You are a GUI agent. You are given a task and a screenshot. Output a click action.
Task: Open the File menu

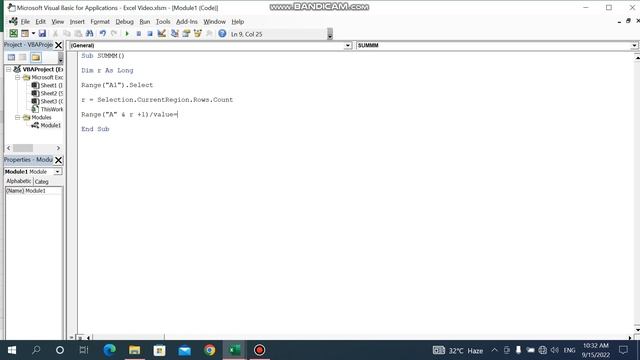click(25, 22)
